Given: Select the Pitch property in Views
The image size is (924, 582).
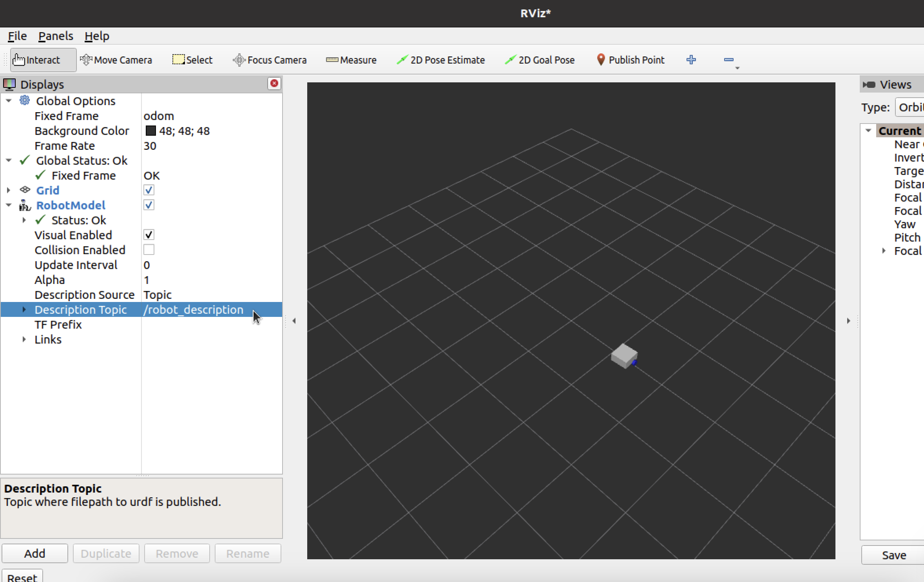Looking at the screenshot, I should pos(907,237).
